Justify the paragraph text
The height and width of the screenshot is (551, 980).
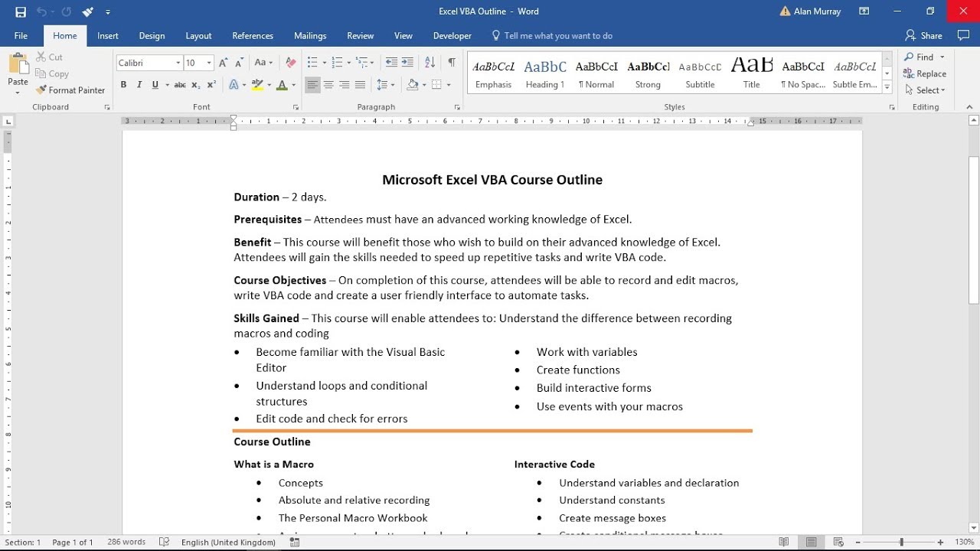click(361, 85)
